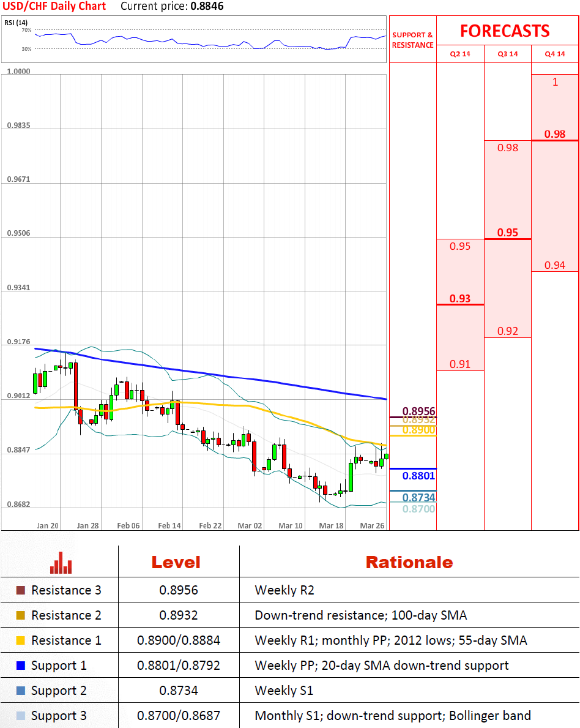The width and height of the screenshot is (580, 728).
Task: Click the Resistance 2 gold color square
Action: (x=20, y=615)
